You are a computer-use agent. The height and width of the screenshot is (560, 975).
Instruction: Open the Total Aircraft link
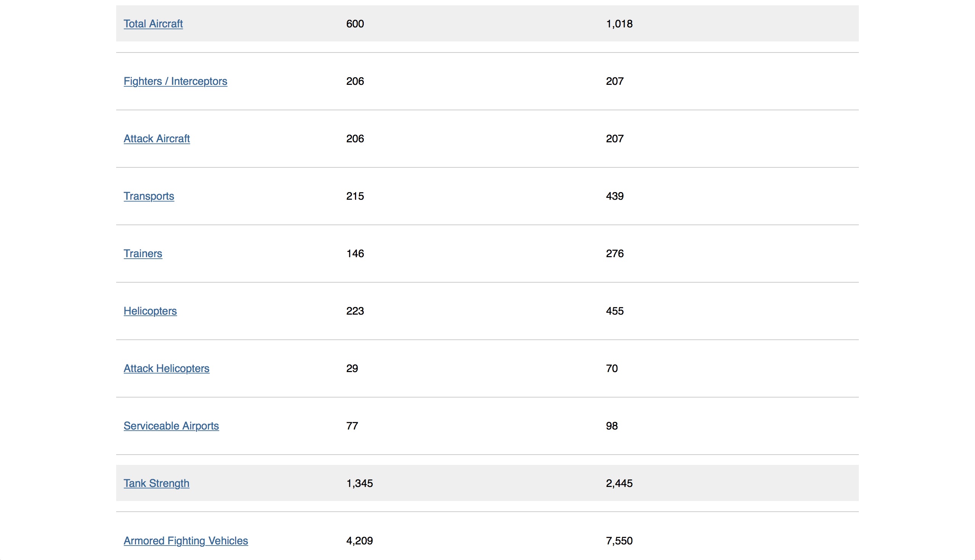tap(153, 24)
